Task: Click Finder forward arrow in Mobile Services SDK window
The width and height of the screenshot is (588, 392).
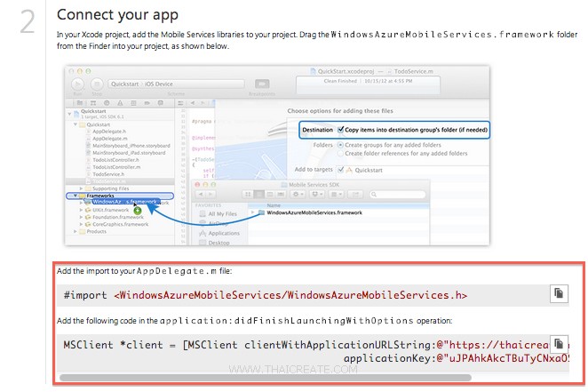Action: pyautogui.click(x=211, y=195)
